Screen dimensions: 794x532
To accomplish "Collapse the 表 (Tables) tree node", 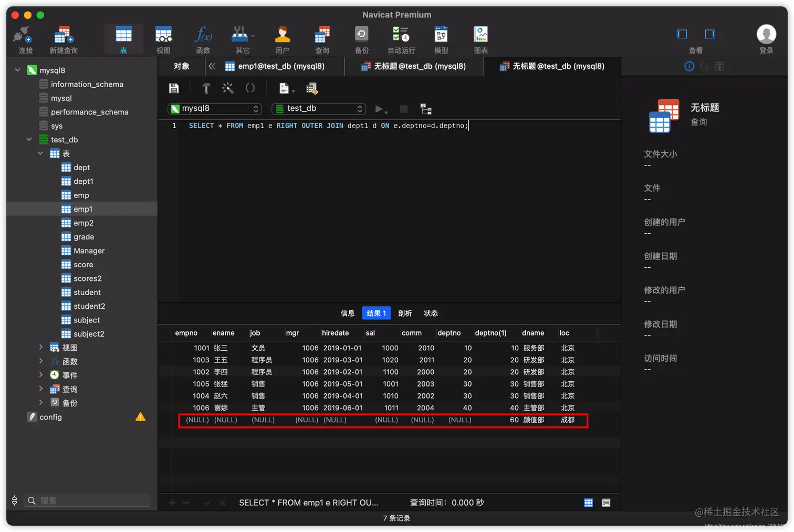I will pos(40,153).
